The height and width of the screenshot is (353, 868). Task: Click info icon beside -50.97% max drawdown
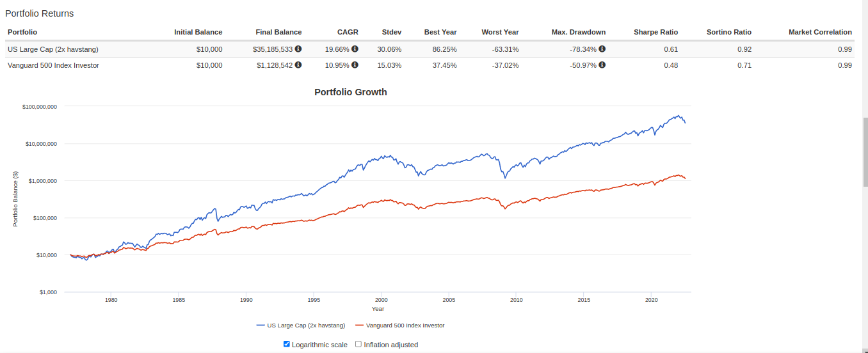coord(602,65)
